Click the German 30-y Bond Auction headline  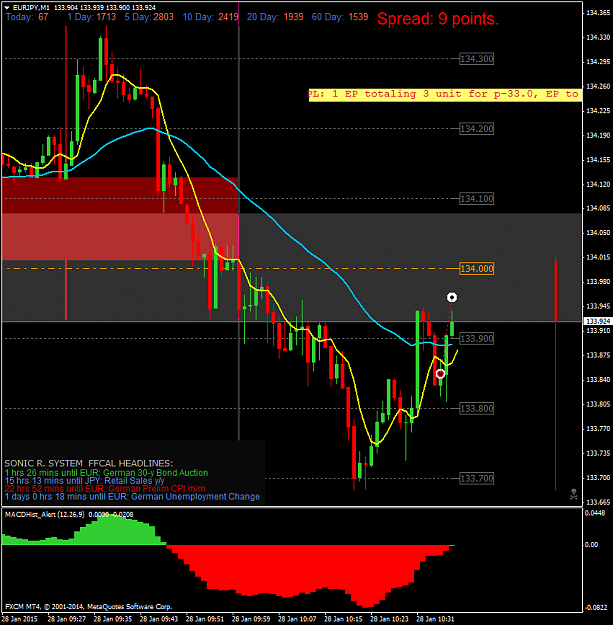[x=106, y=473]
